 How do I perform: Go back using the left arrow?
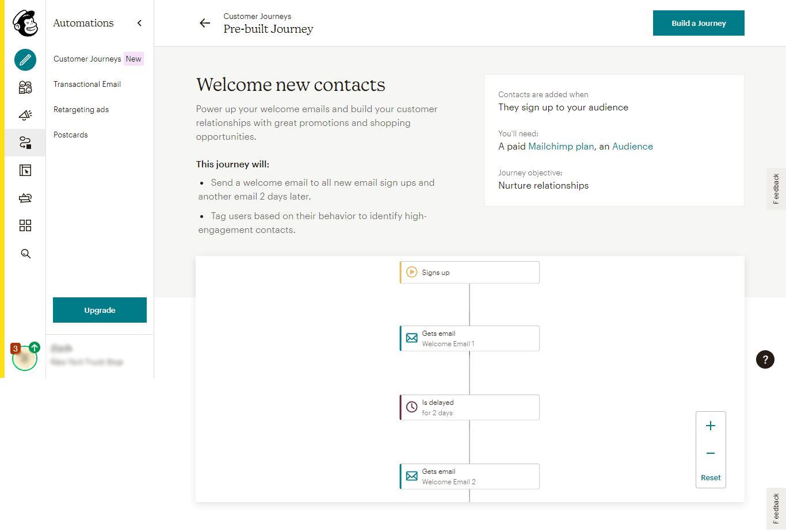coord(205,23)
